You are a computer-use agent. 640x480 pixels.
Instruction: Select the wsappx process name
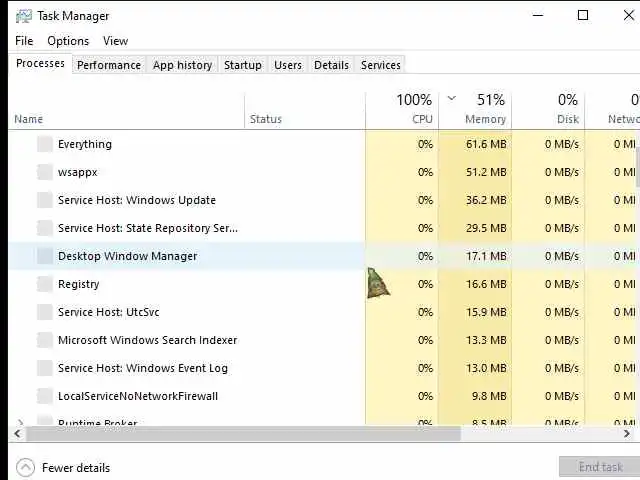pyautogui.click(x=78, y=172)
